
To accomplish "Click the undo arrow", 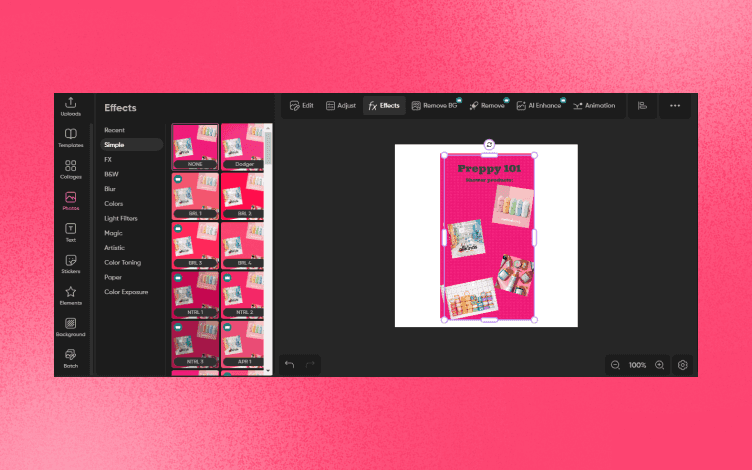I will [289, 364].
